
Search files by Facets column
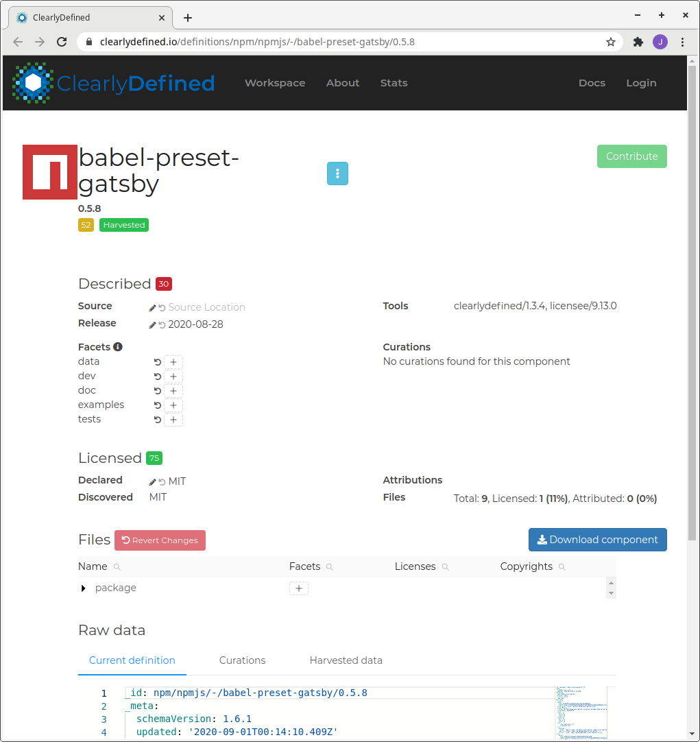tap(330, 567)
